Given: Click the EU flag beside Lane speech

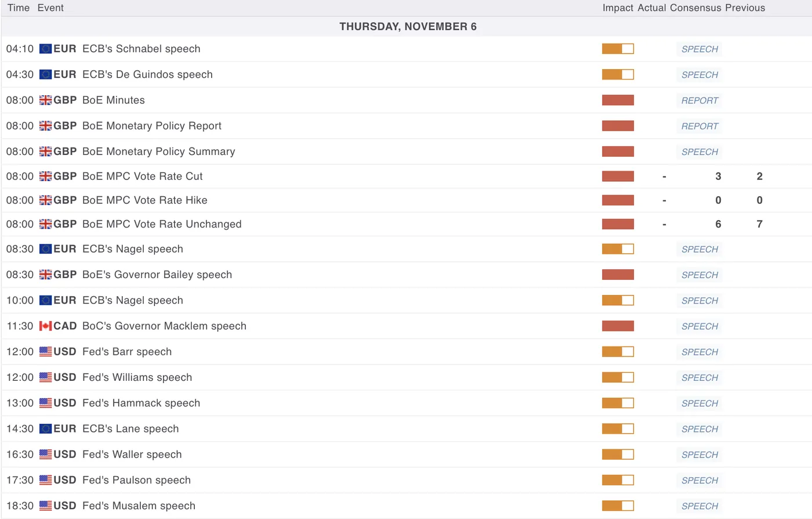Looking at the screenshot, I should point(45,429).
